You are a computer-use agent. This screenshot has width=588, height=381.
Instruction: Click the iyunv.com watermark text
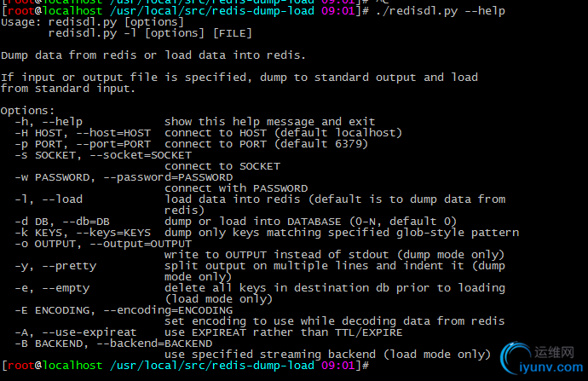pyautogui.click(x=551, y=367)
